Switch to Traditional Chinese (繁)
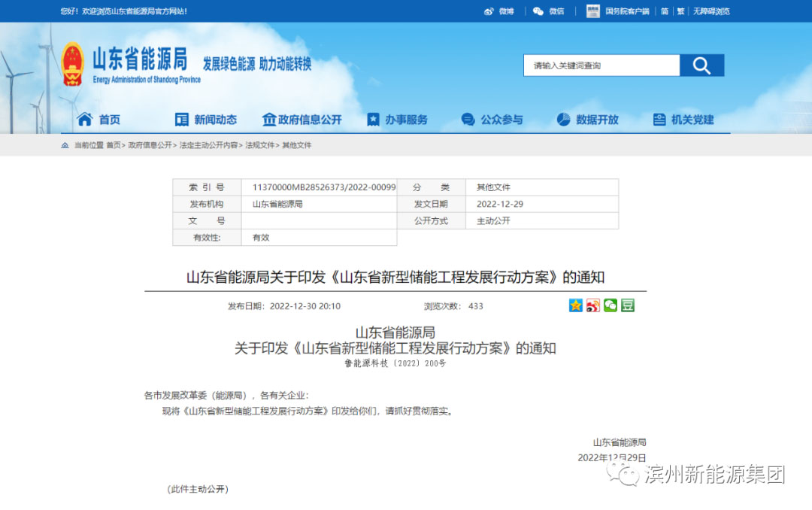The height and width of the screenshot is (510, 812). 680,11
